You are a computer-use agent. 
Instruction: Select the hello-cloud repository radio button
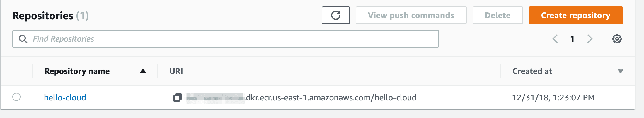(x=16, y=97)
